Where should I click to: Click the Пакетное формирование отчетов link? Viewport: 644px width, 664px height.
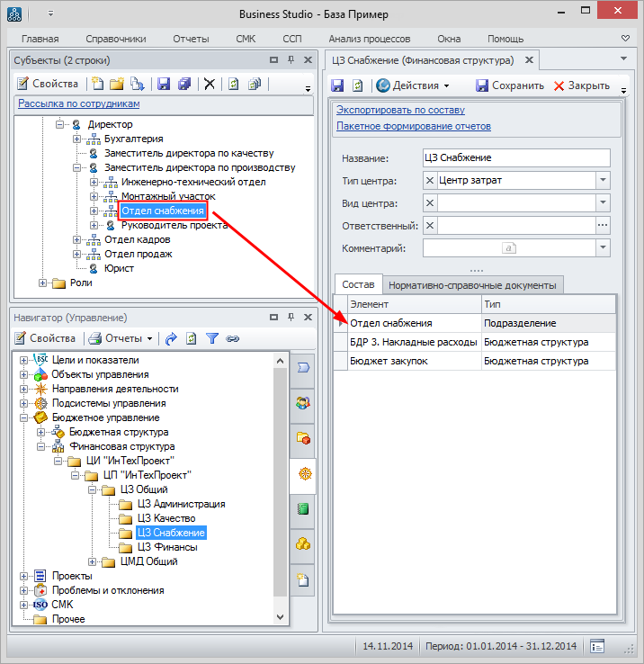pos(414,126)
